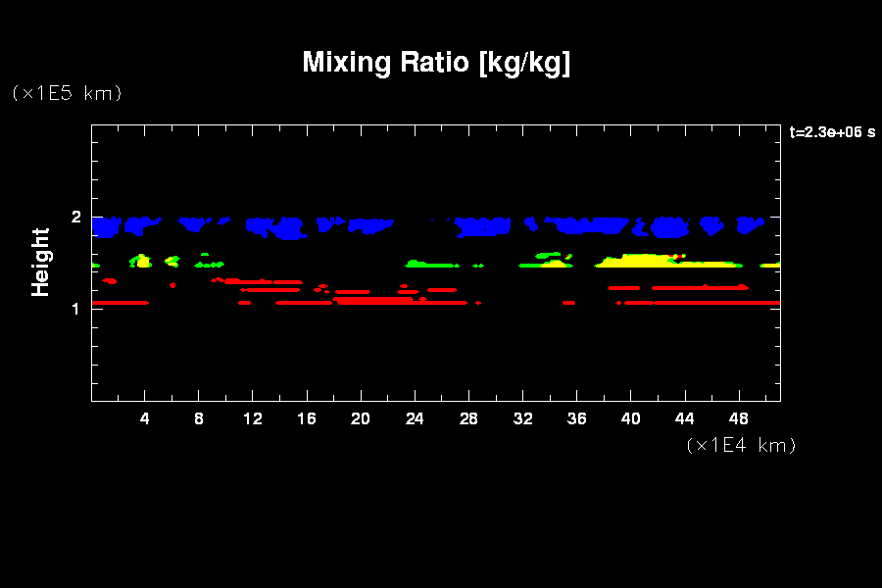
Task: Click x-axis tick label "4"
Action: coord(145,419)
